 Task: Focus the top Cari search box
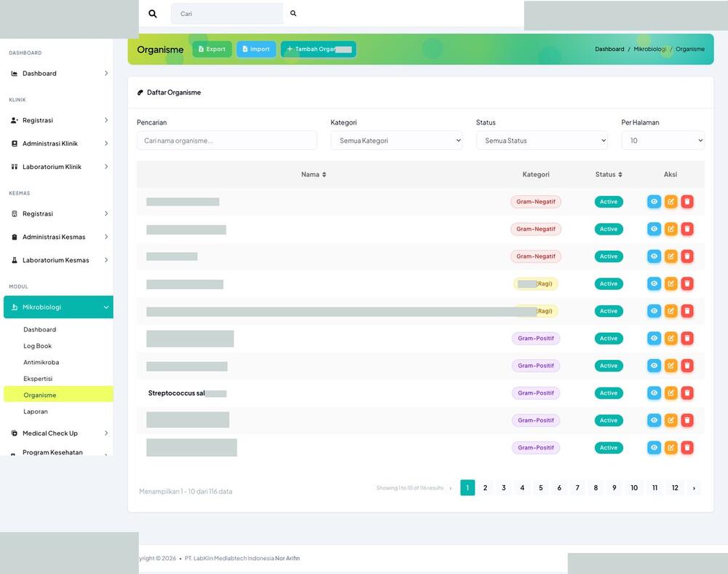227,14
